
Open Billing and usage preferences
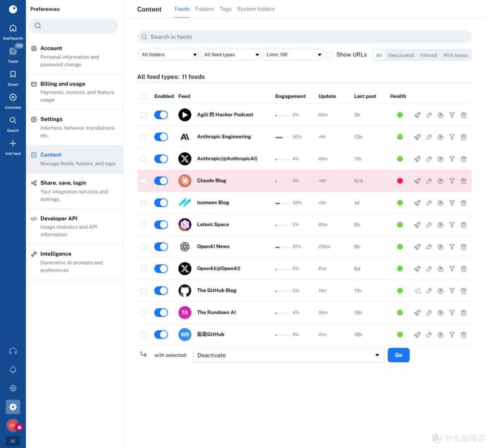click(75, 92)
